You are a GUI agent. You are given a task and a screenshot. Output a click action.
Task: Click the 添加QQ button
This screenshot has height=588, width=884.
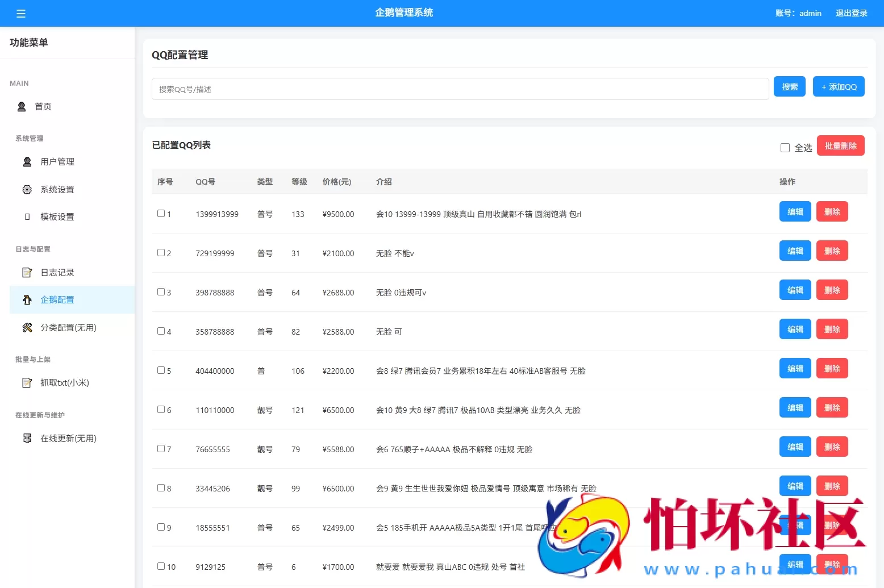839,86
